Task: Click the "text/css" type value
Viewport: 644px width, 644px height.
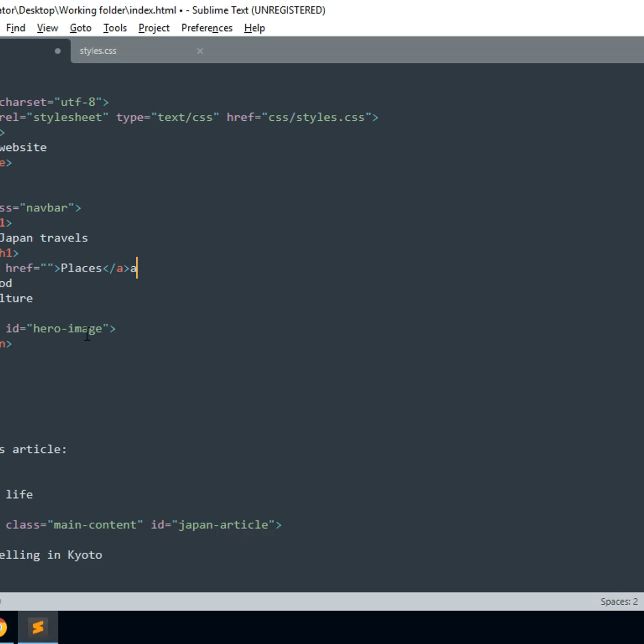Action: pos(185,117)
